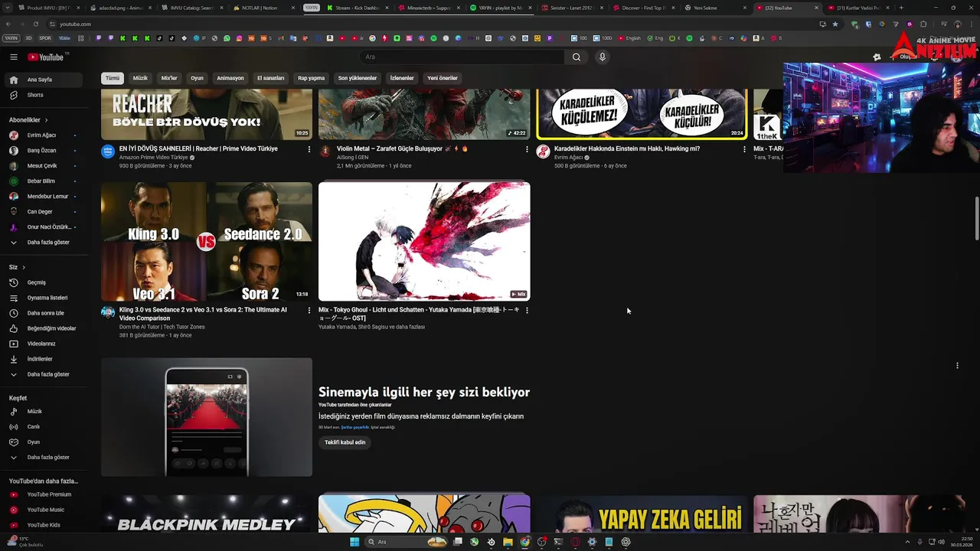The height and width of the screenshot is (551, 980).
Task: Open Evrim Ağacı avatar beside Karadelikler video
Action: coord(543,152)
